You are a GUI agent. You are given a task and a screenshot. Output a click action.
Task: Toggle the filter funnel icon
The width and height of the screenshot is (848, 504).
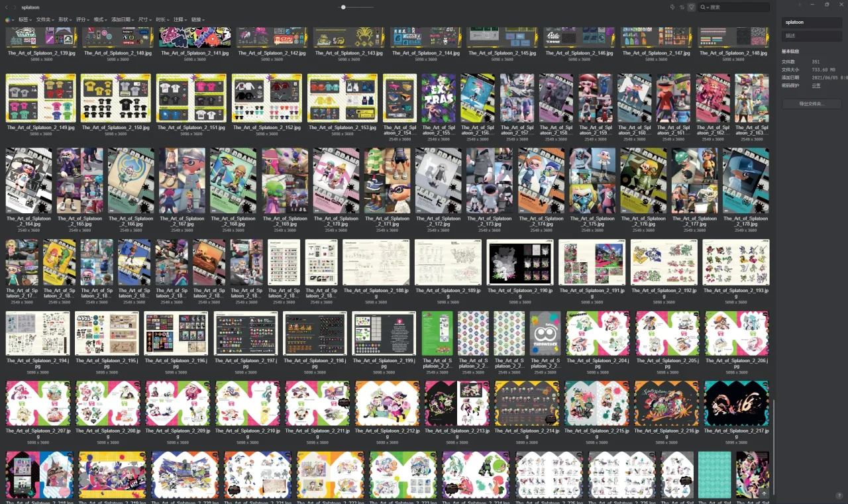click(x=691, y=7)
